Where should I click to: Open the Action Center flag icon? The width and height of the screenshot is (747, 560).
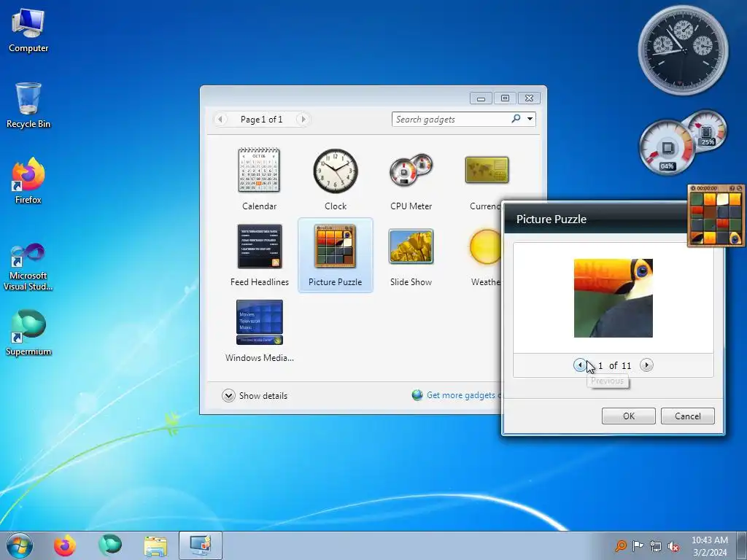point(638,545)
